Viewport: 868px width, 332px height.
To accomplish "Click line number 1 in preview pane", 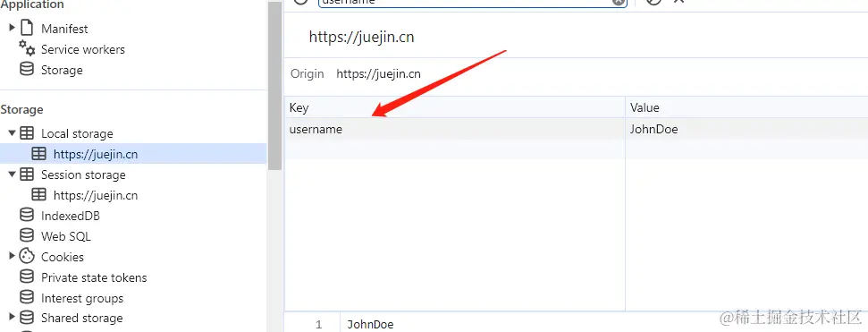I will (318, 324).
